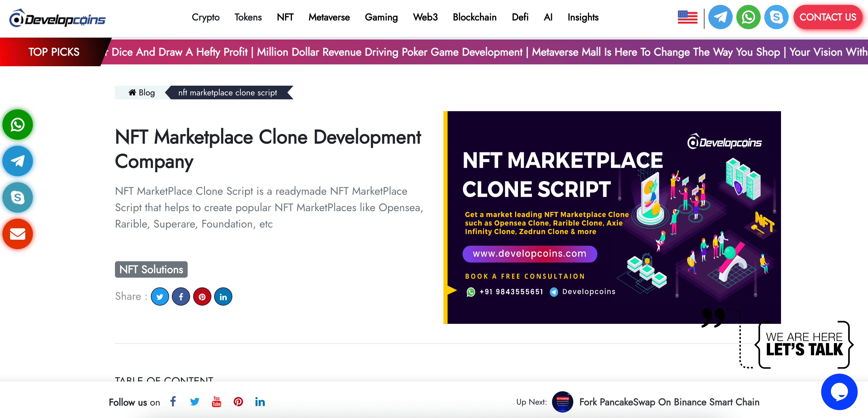Click the CONTACT US button top right
The image size is (868, 418).
(828, 17)
